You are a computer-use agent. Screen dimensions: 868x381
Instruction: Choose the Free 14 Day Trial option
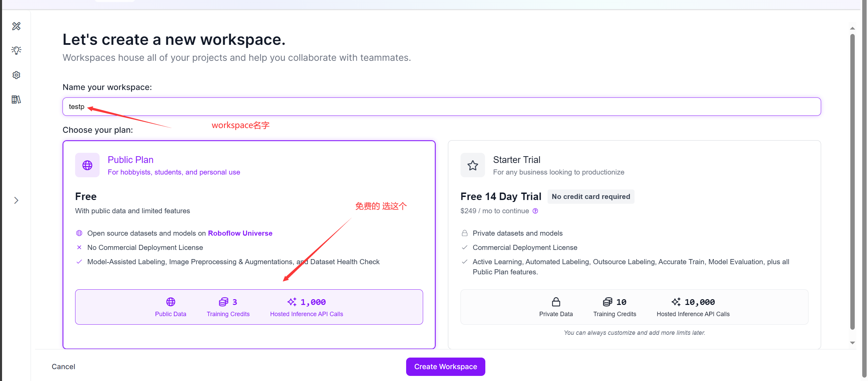[501, 196]
